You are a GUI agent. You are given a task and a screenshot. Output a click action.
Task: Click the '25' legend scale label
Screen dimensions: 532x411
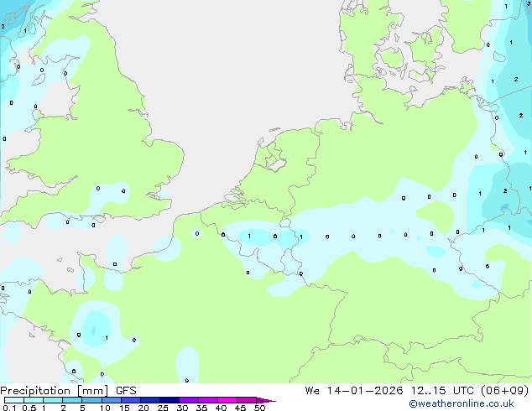pyautogui.click(x=163, y=408)
